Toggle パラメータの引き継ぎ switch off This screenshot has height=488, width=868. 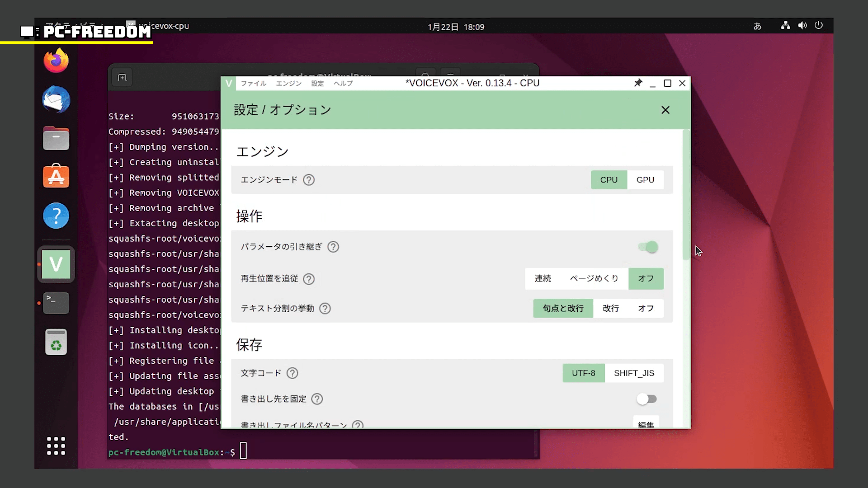[648, 247]
